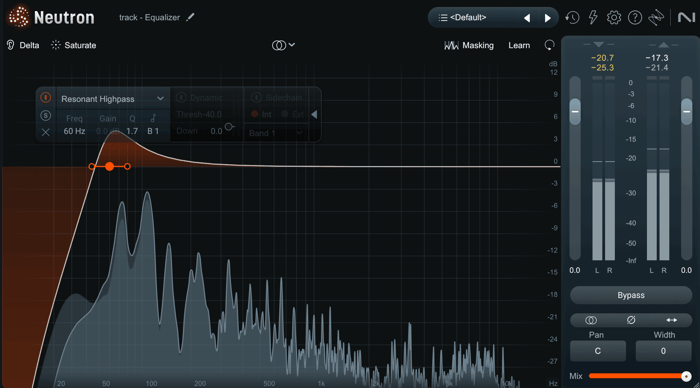Remove the band with X icon
Image resolution: width=700 pixels, height=388 pixels.
[46, 132]
